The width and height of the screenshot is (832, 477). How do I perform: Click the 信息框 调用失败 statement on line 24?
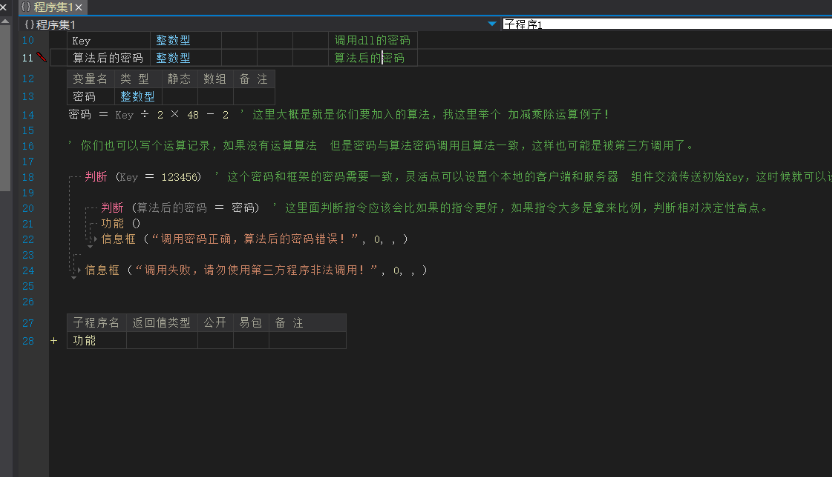(255, 270)
